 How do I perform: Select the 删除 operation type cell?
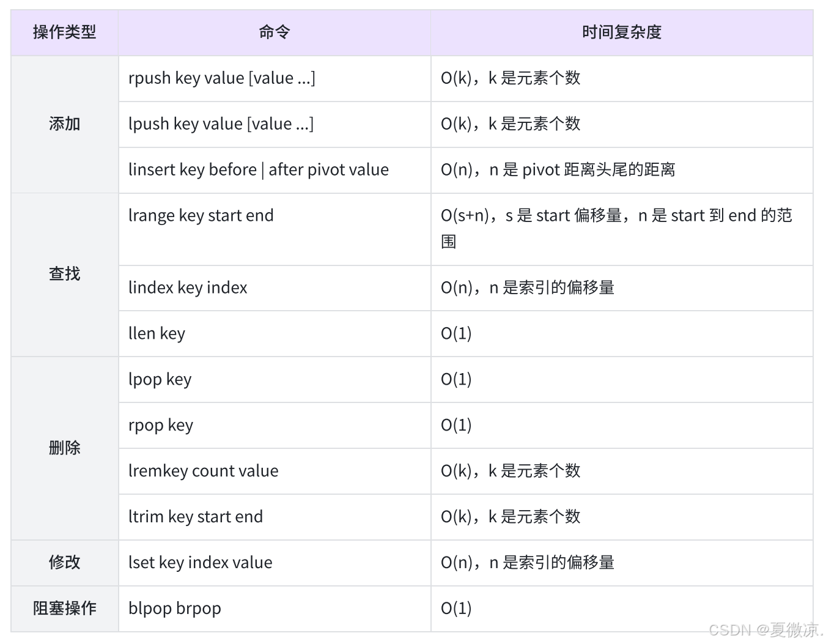tap(64, 448)
